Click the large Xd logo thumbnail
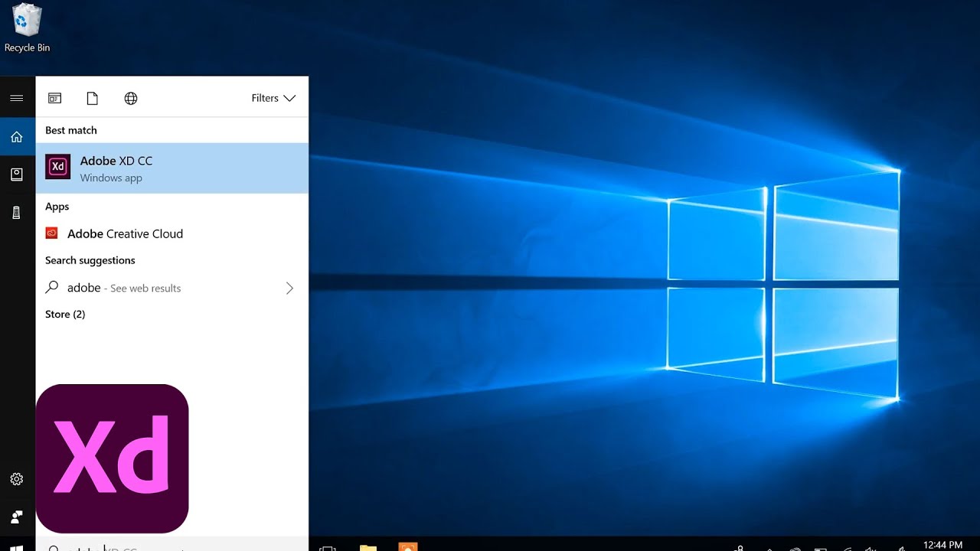The height and width of the screenshot is (551, 980). coord(113,458)
